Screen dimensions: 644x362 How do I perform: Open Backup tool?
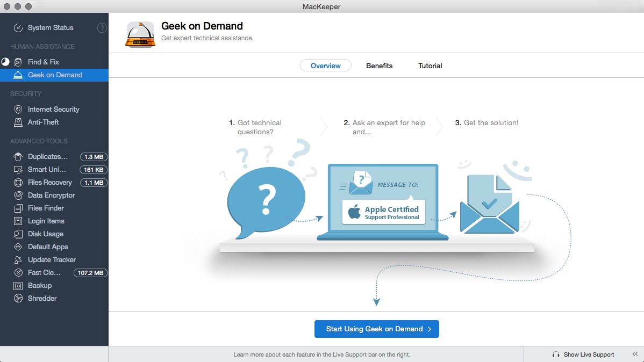(40, 286)
